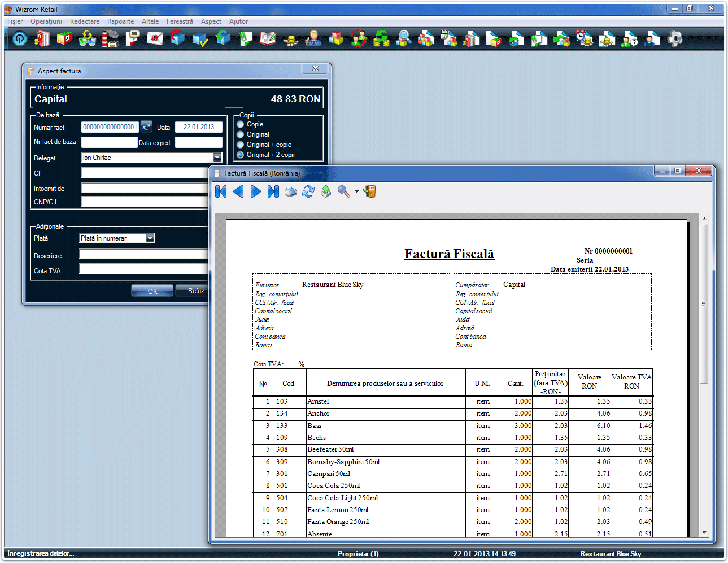Click the refresh icon in invoice viewer
728x563 pixels.
pos(308,192)
